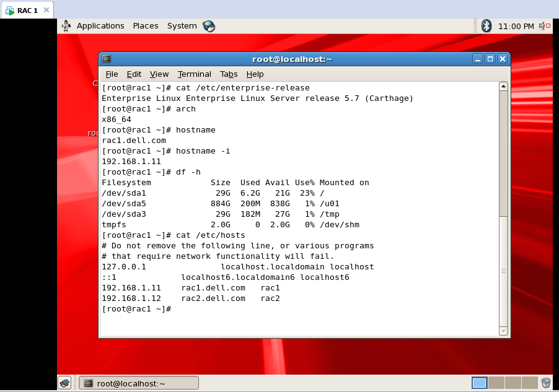
Task: Open the Places menu
Action: point(145,26)
